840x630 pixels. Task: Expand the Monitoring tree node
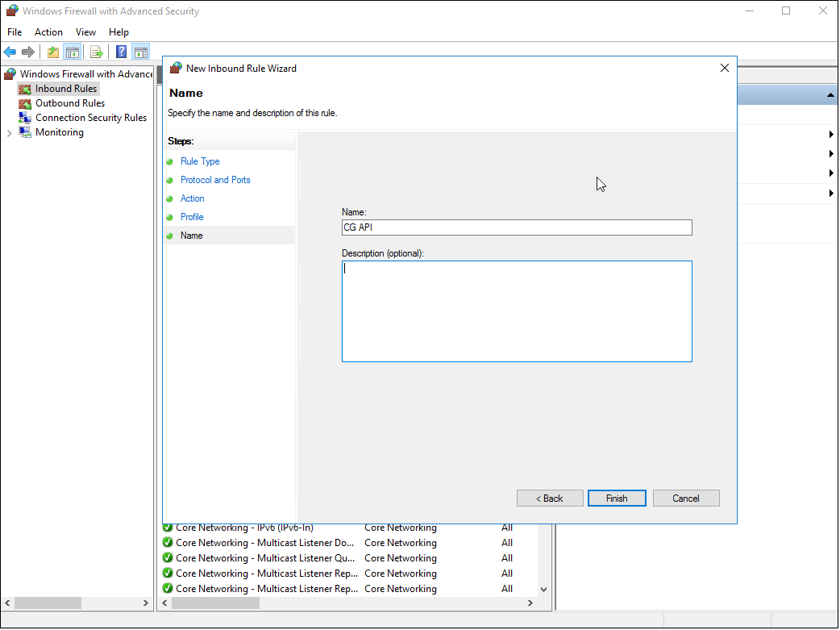[8, 131]
